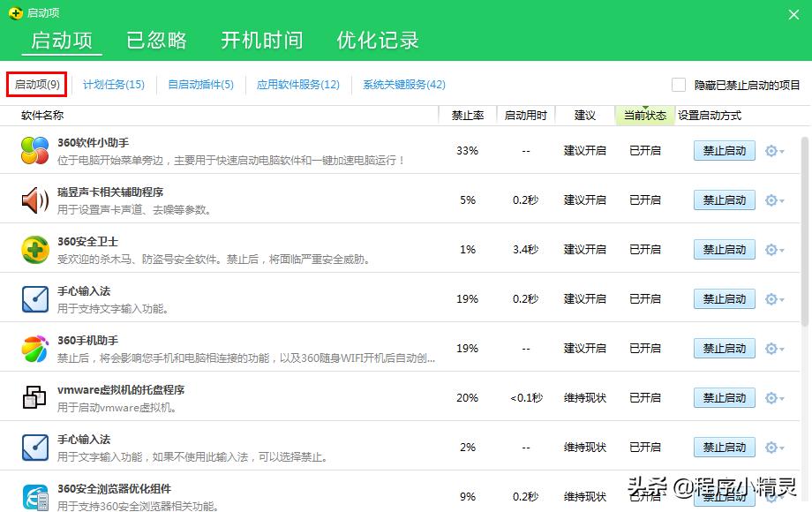The height and width of the screenshot is (512, 812).
Task: Click 禁止启动 for 瑞昱声卡相关辅助程序
Action: pos(724,200)
